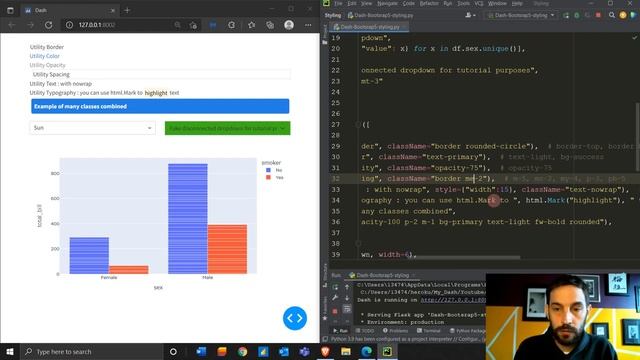Viewport: 640px width, 360px height.
Task: Click the Utility Color link text
Action: (x=44, y=56)
